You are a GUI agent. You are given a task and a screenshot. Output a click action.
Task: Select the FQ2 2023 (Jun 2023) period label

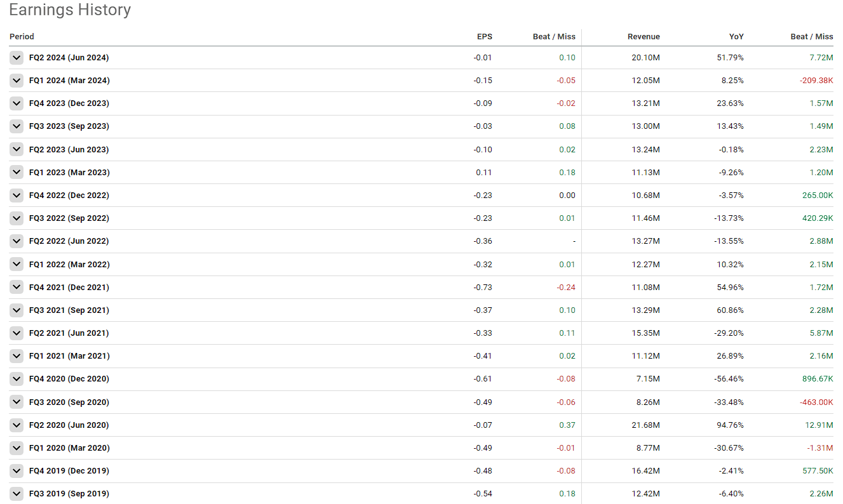pos(69,150)
